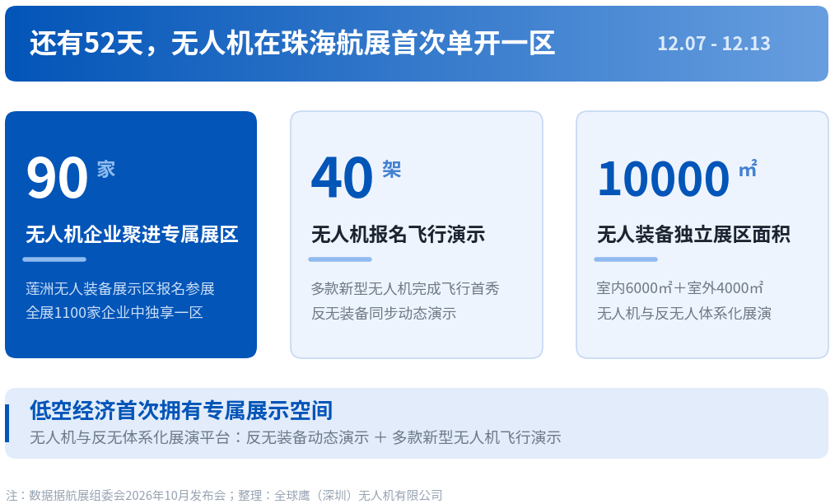This screenshot has height=504, width=835.
Task: Click the unit label 架
Action: pyautogui.click(x=391, y=170)
